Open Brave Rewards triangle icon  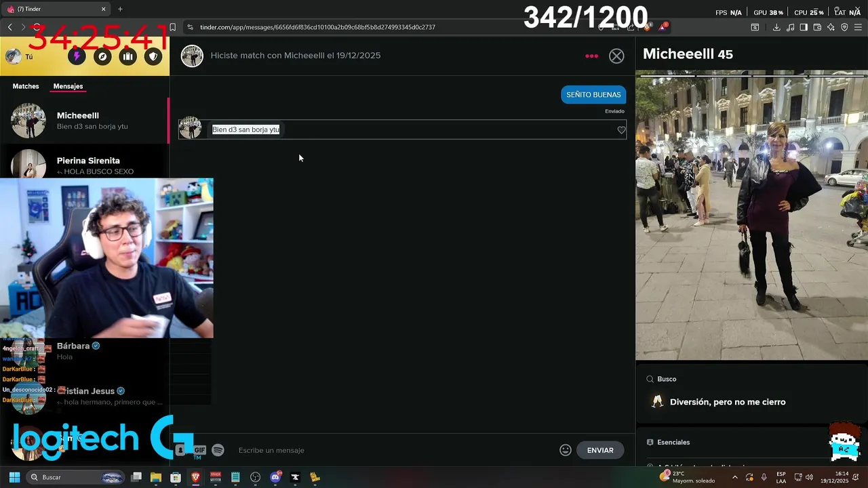(x=663, y=27)
